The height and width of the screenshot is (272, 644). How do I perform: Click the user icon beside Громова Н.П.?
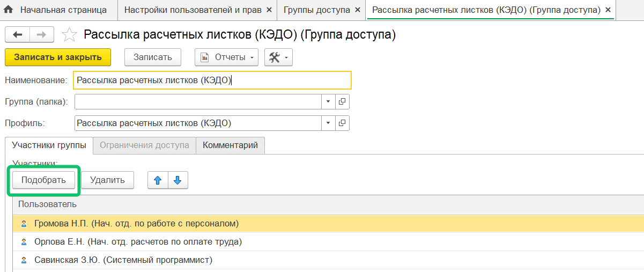click(x=24, y=224)
